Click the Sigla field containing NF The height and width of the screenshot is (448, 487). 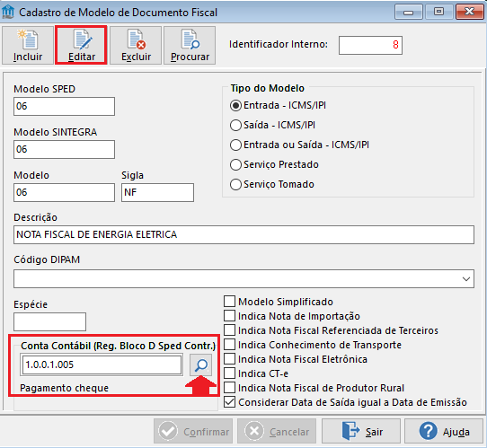click(157, 193)
